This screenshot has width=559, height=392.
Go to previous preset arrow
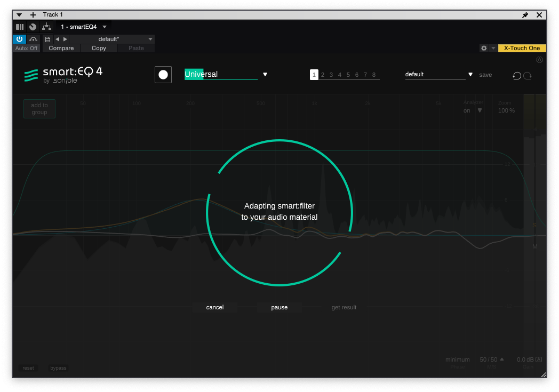tap(57, 39)
